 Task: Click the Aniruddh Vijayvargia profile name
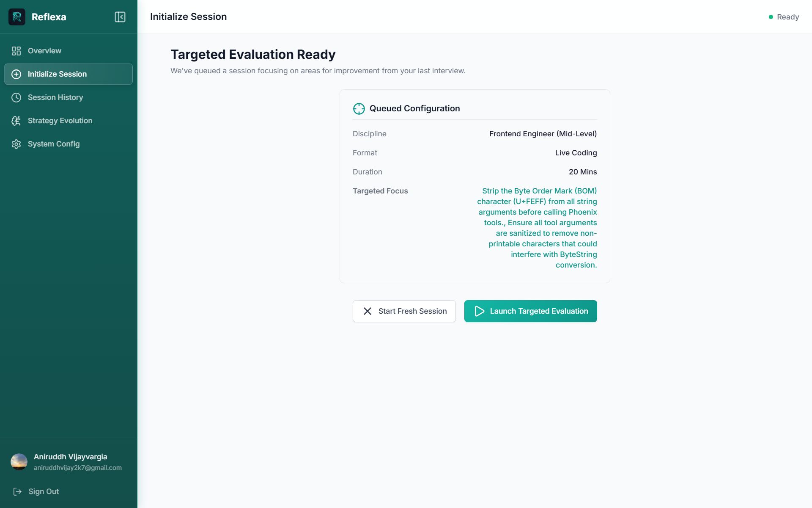(71, 457)
